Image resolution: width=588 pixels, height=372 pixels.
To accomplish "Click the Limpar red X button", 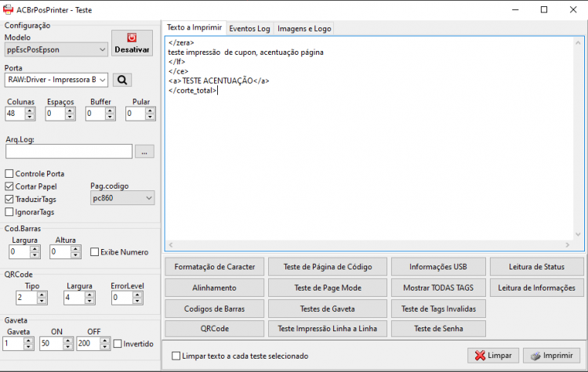I will 493,356.
